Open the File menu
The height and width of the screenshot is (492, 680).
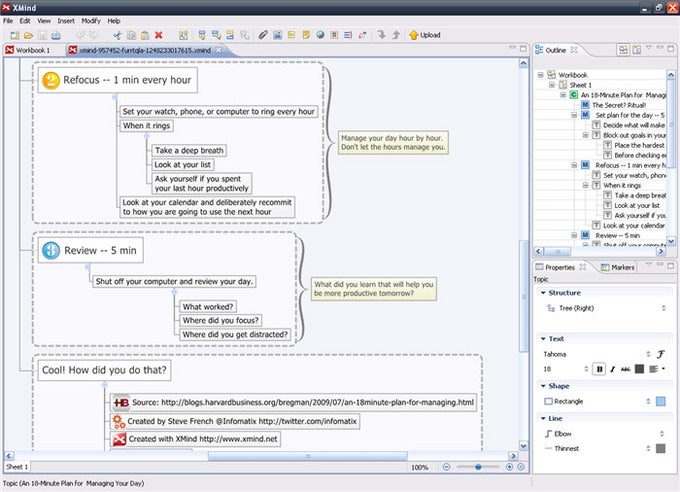8,20
